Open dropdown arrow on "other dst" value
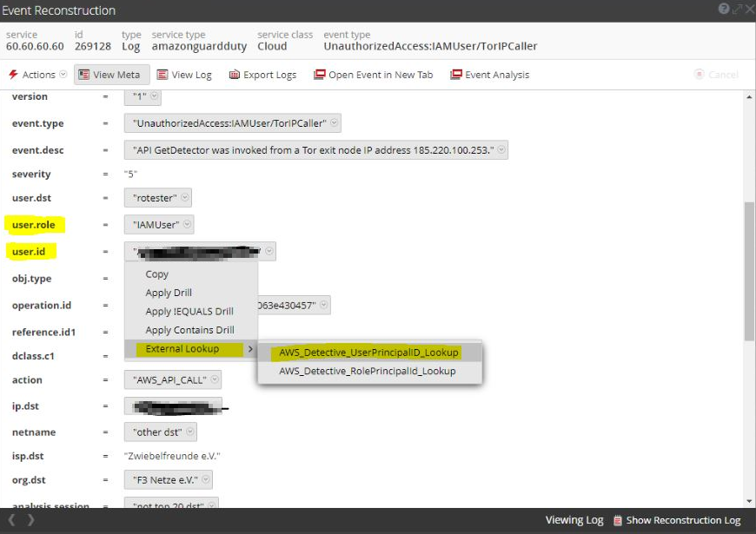The height and width of the screenshot is (534, 756). [190, 432]
